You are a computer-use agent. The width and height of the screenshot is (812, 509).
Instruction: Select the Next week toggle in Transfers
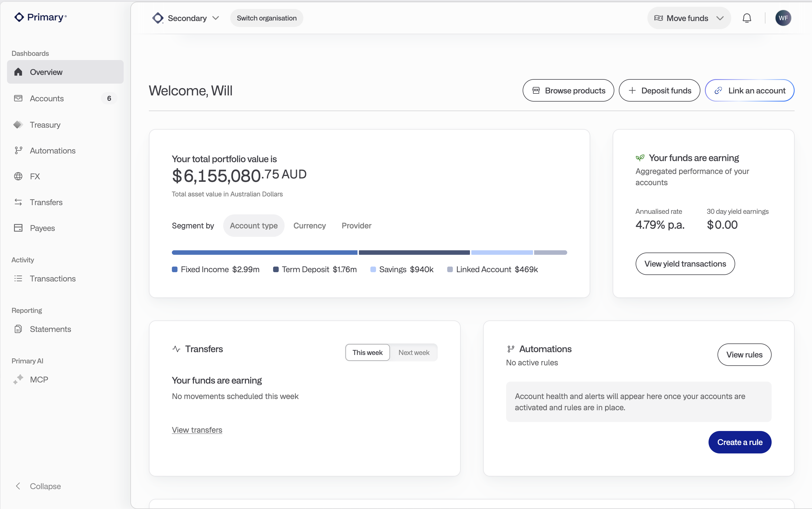click(414, 352)
